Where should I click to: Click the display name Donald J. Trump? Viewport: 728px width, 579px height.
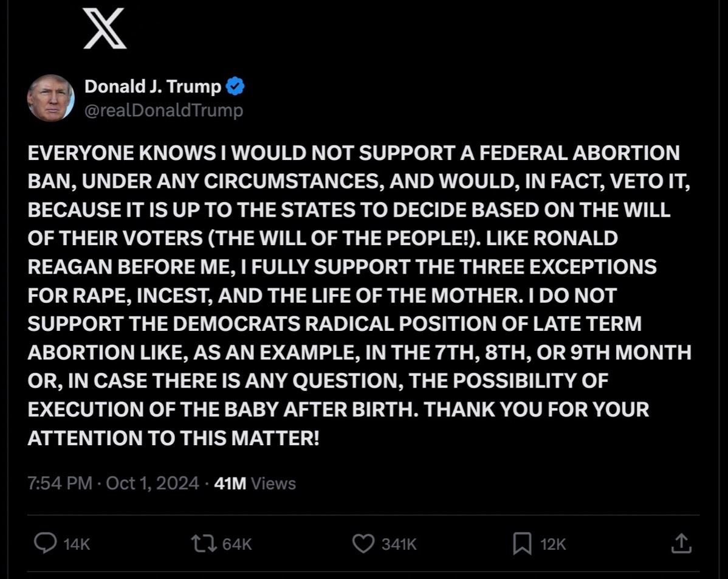[153, 87]
